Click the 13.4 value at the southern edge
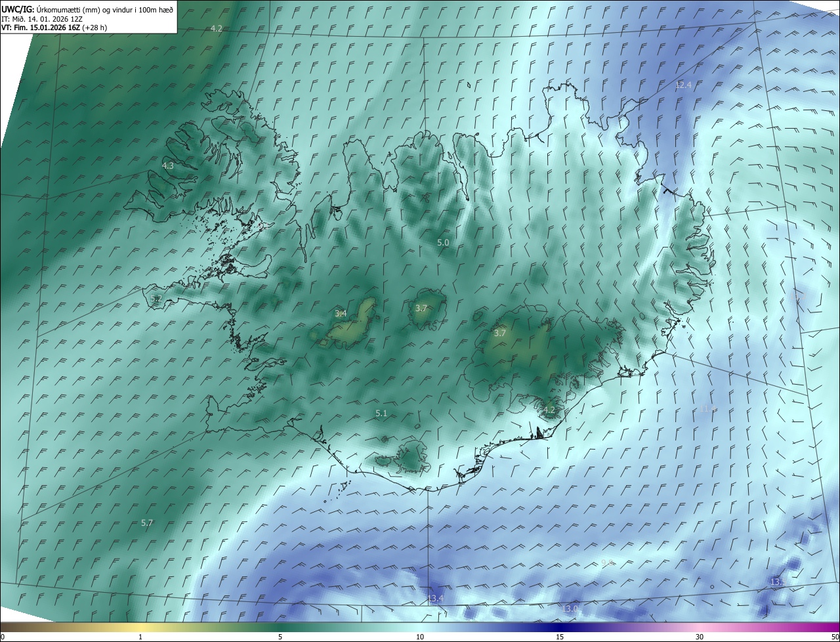The height and width of the screenshot is (642, 840). (x=435, y=599)
